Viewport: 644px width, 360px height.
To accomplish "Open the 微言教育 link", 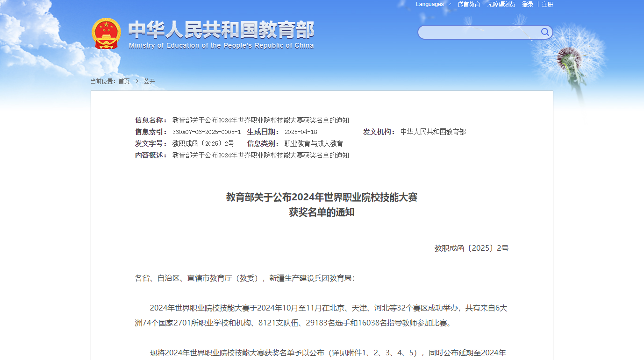I will pyautogui.click(x=469, y=4).
